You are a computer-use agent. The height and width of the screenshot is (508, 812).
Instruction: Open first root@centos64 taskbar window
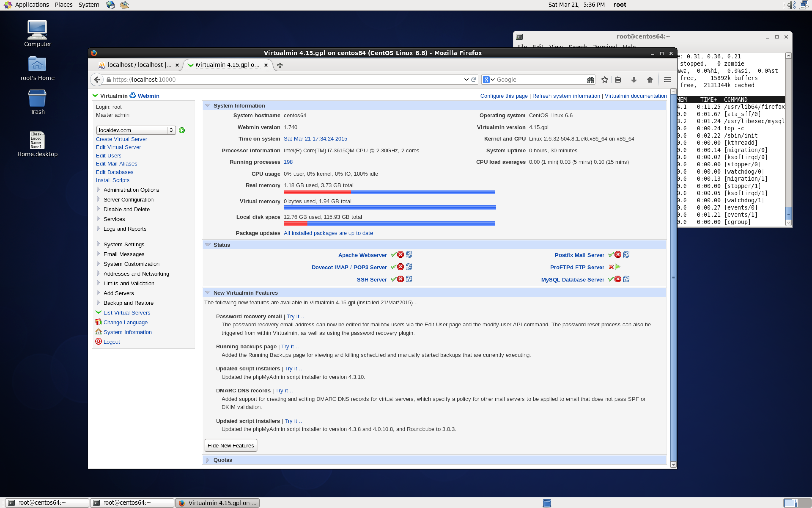click(x=47, y=503)
